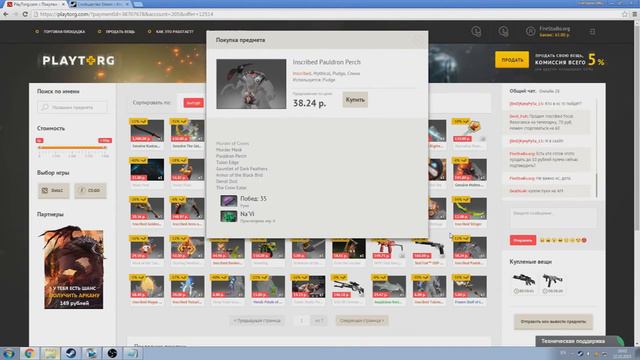Switch to the PlayTorg browser tab
640x360 pixels.
tap(36, 4)
